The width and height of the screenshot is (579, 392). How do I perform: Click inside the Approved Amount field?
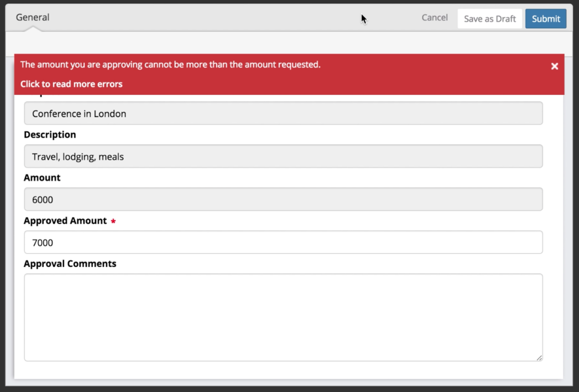pos(283,242)
